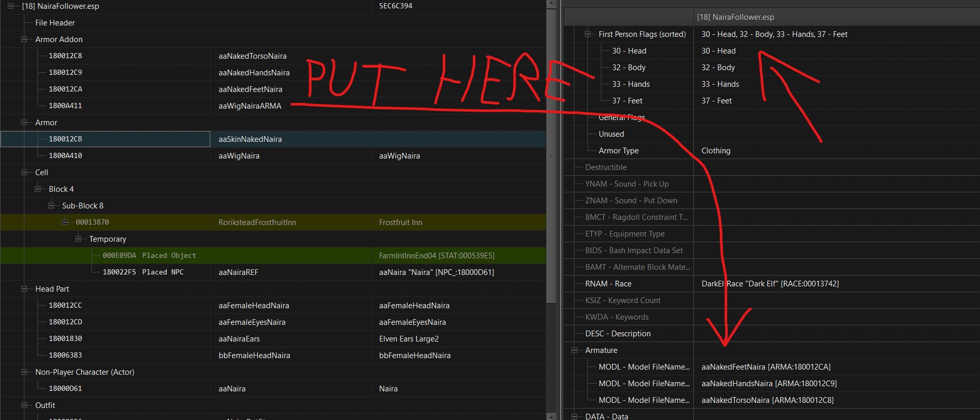Collapse the Cell group

pos(24,173)
